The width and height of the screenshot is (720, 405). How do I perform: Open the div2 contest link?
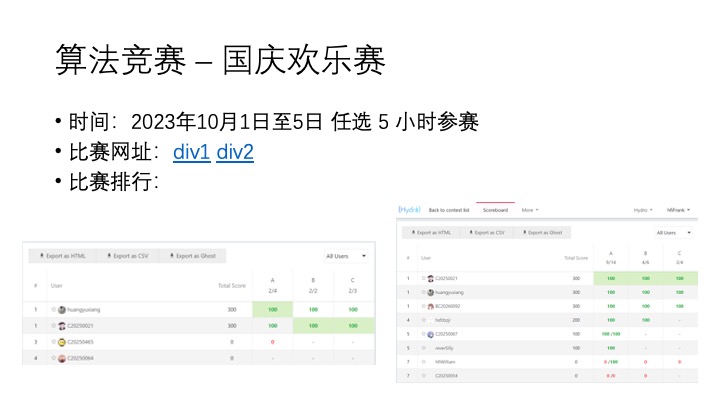[235, 152]
